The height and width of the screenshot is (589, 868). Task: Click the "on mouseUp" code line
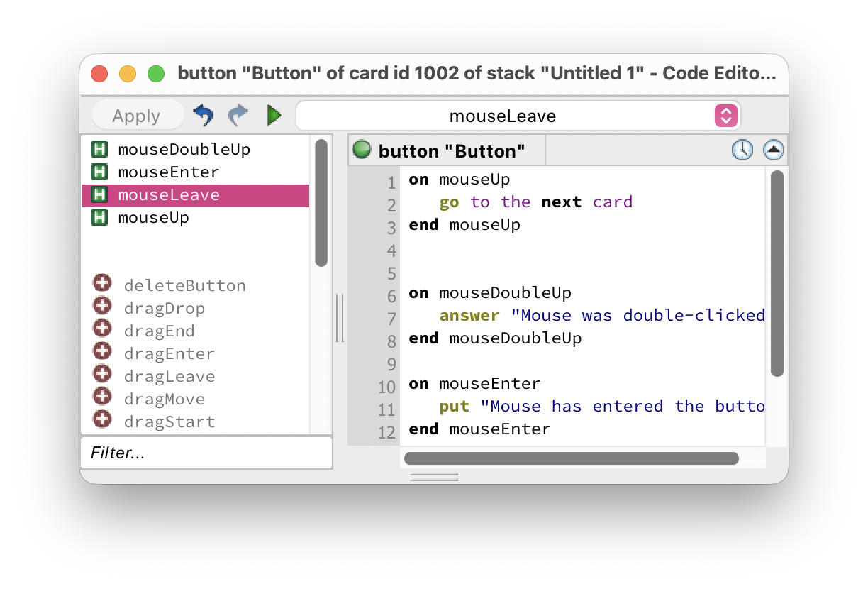460,180
